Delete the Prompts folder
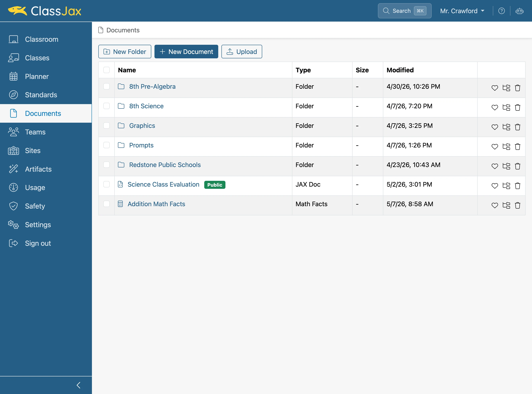Image resolution: width=532 pixels, height=394 pixels. [517, 146]
